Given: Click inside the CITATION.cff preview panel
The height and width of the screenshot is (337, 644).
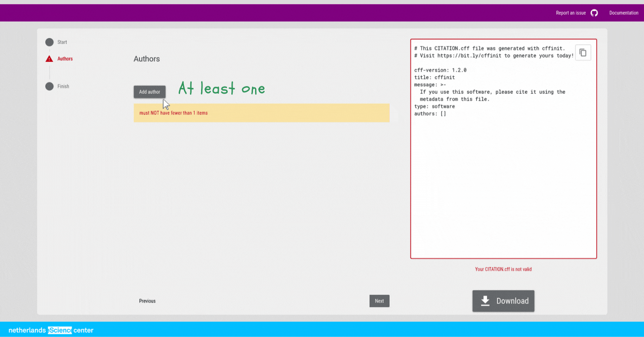Looking at the screenshot, I should click(503, 181).
